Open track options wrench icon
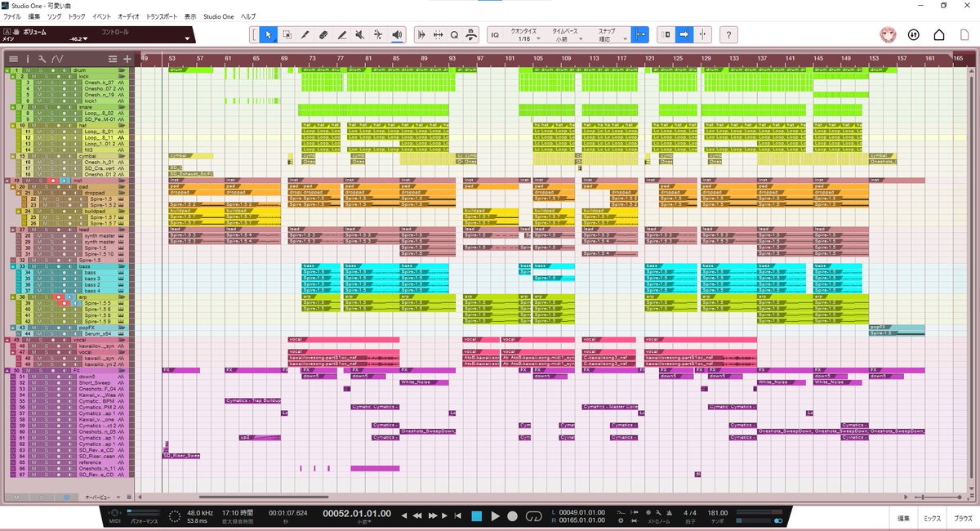 42,59
